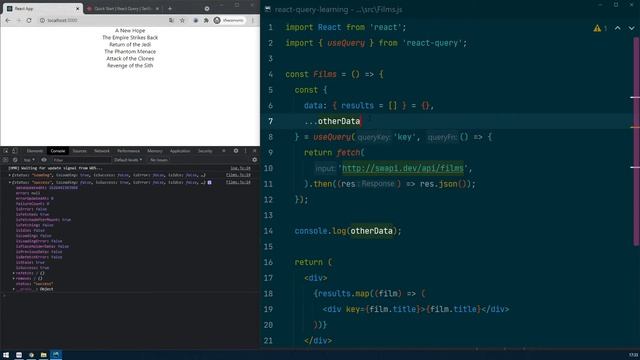Reload the localhost page
640x360 pixels.
(29, 20)
